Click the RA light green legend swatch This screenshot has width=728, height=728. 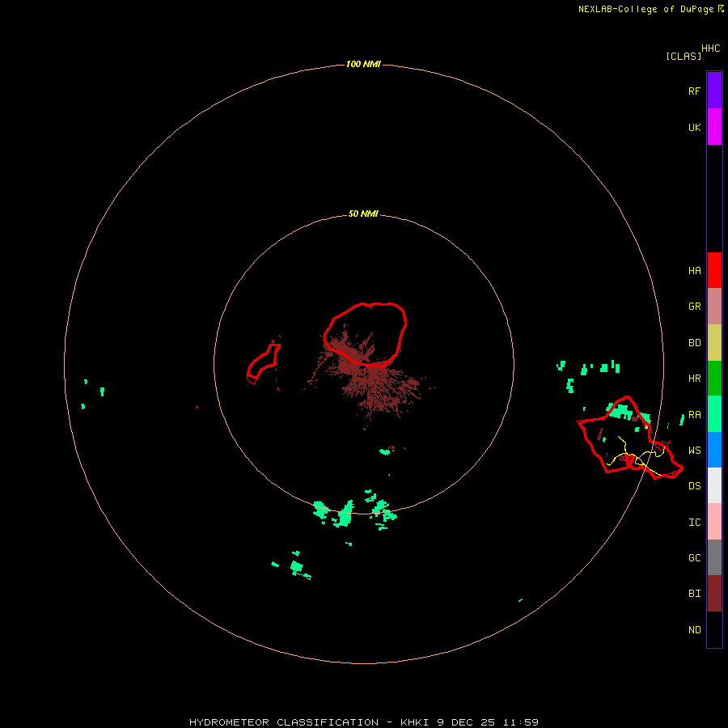(714, 414)
